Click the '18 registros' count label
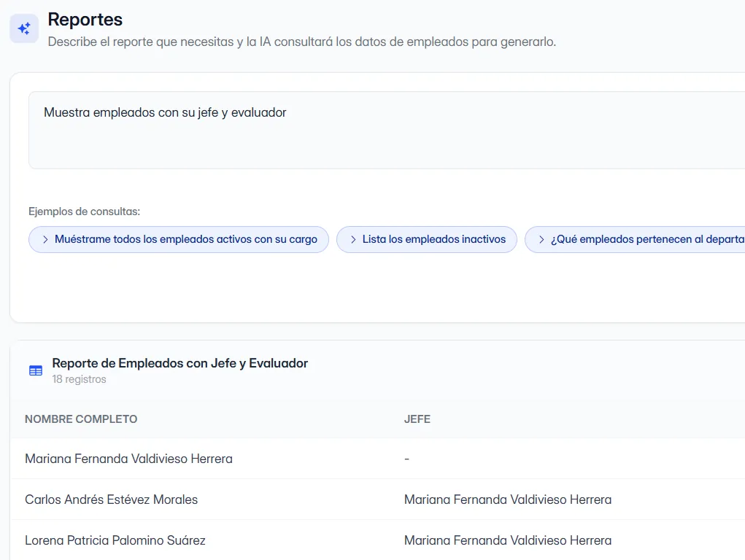Screen dimensions: 745x560 pyautogui.click(x=80, y=379)
